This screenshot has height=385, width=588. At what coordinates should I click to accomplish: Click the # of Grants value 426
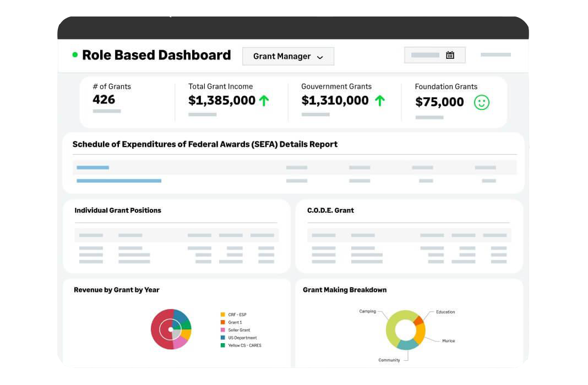click(104, 100)
